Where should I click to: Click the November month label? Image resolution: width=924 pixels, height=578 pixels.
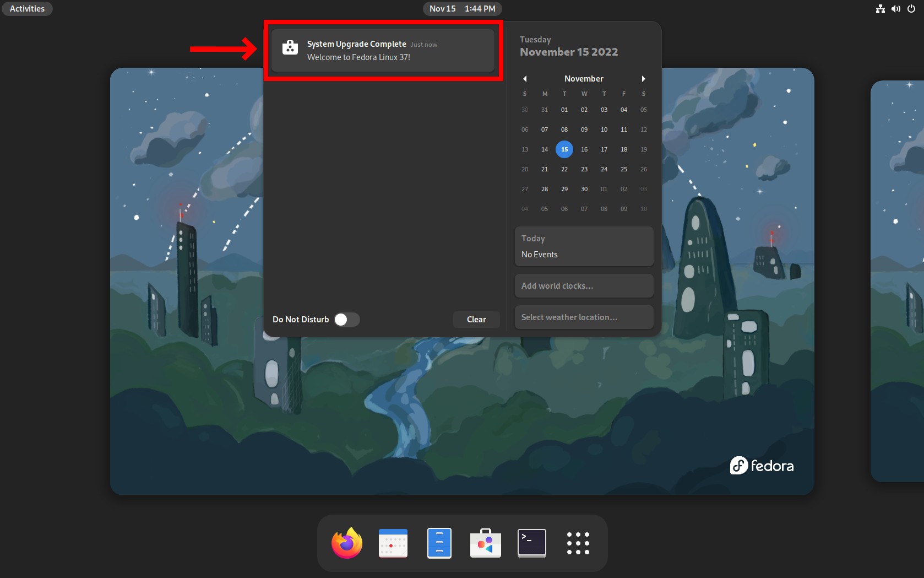(x=584, y=79)
